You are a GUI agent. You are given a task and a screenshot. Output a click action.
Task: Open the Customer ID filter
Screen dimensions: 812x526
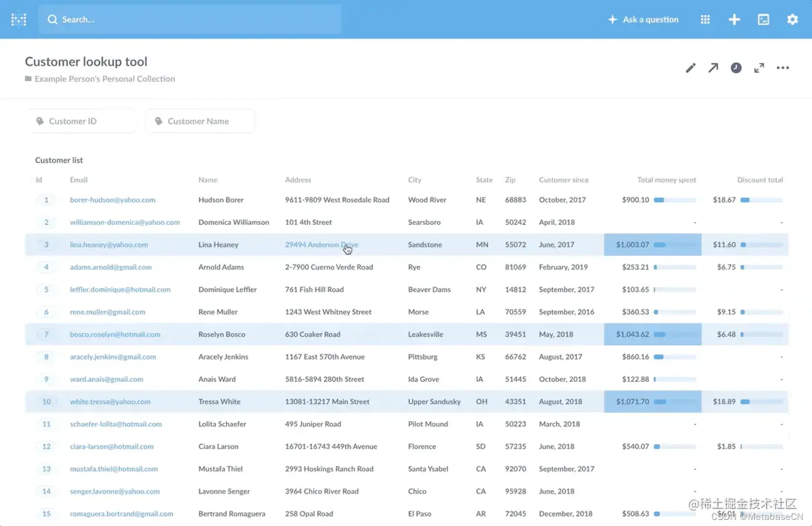tap(82, 121)
